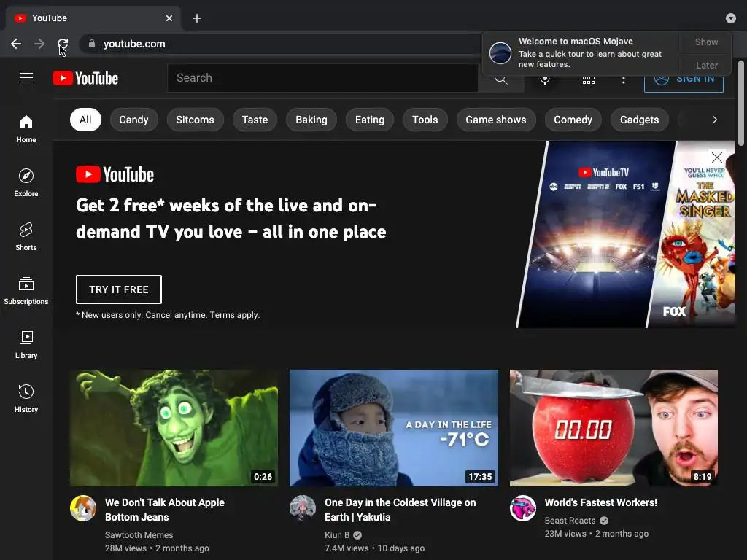Image resolution: width=747 pixels, height=560 pixels.
Task: Reload the page
Action: pos(63,44)
